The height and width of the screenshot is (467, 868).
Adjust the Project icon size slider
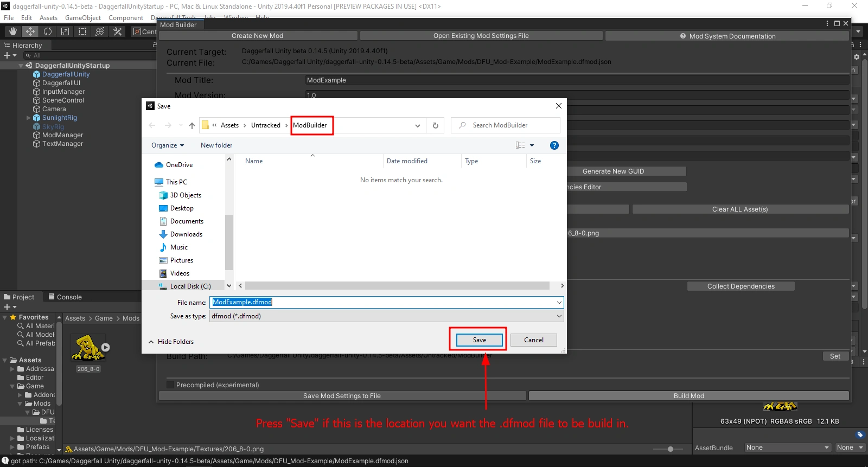[671, 449]
